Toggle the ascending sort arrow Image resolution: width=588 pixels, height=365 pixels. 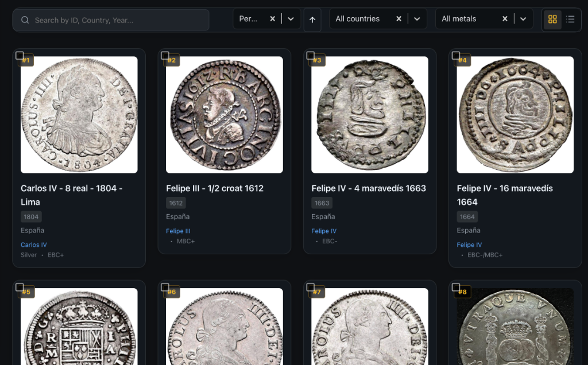coord(312,19)
